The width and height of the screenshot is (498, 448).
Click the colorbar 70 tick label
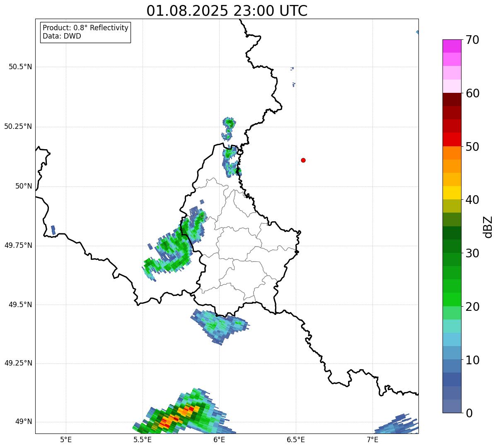(472, 40)
